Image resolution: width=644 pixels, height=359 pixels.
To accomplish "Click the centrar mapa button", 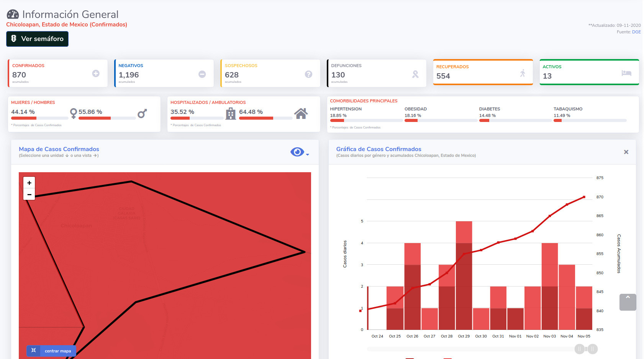I will click(x=51, y=351).
